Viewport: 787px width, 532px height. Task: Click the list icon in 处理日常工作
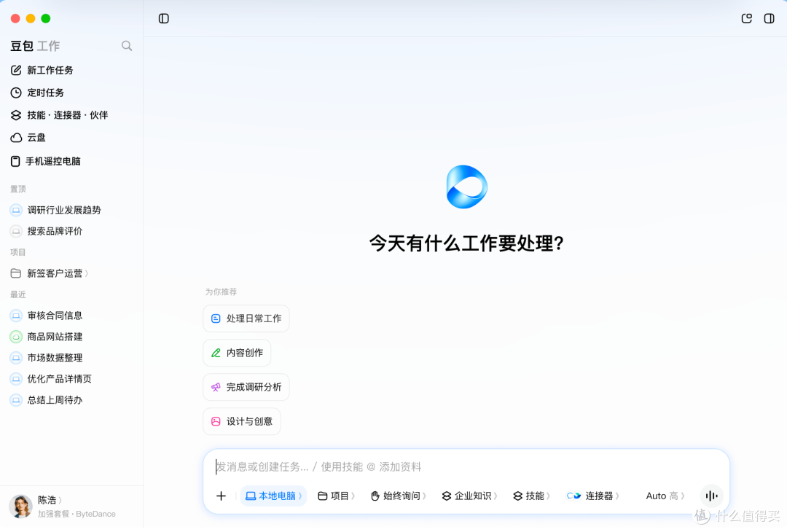pos(216,318)
